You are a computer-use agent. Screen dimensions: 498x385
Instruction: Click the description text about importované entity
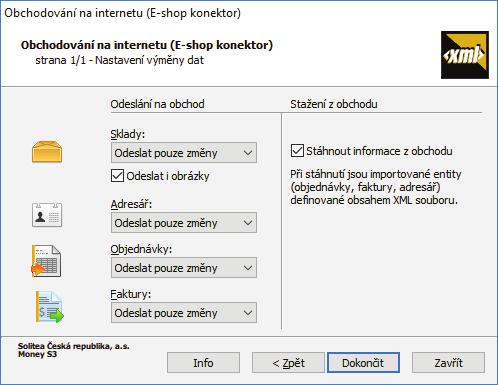pos(376,187)
